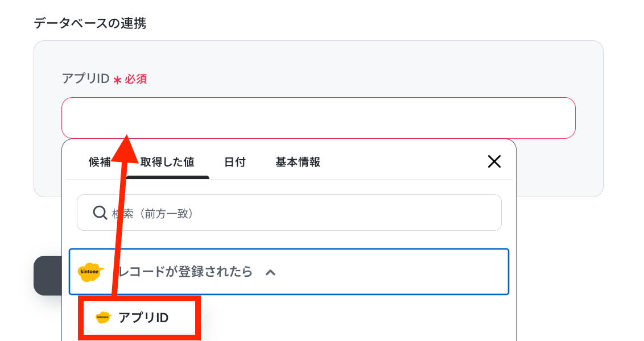Click the 必須 required label

[x=135, y=79]
